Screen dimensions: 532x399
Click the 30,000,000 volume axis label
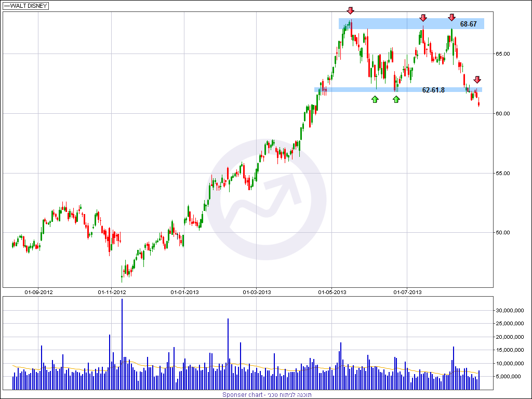508,310
